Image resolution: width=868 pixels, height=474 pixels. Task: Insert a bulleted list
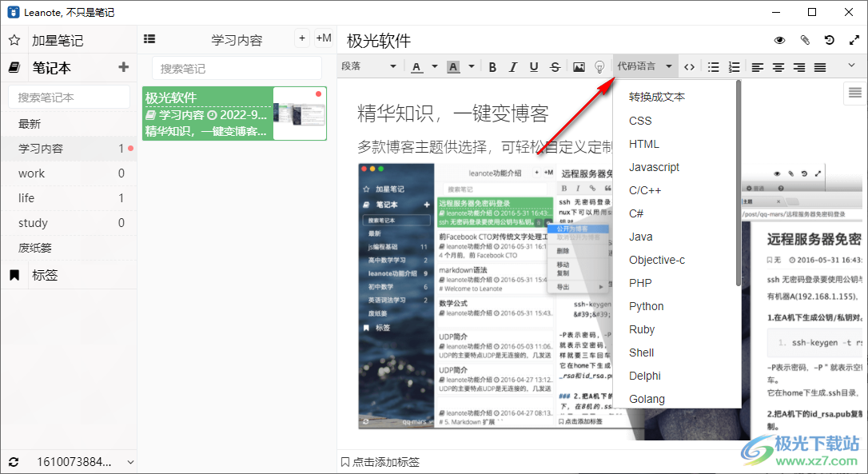tap(714, 67)
